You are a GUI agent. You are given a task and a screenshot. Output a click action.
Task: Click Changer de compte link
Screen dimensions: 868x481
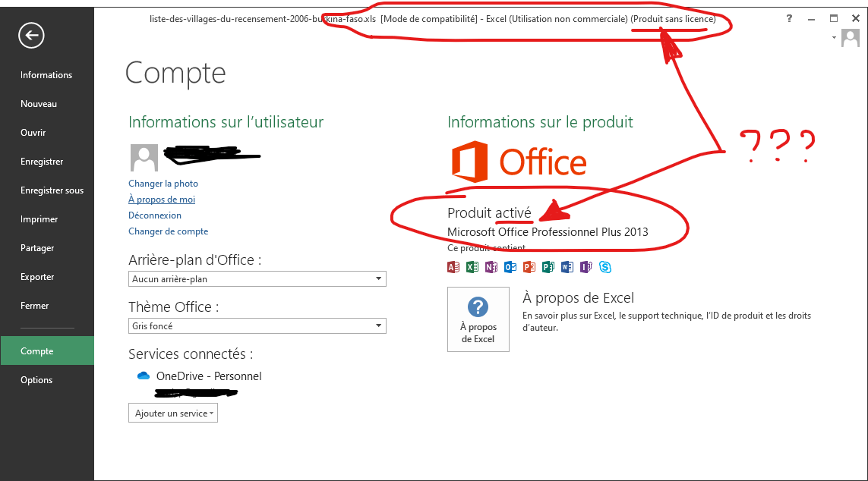pyautogui.click(x=169, y=231)
